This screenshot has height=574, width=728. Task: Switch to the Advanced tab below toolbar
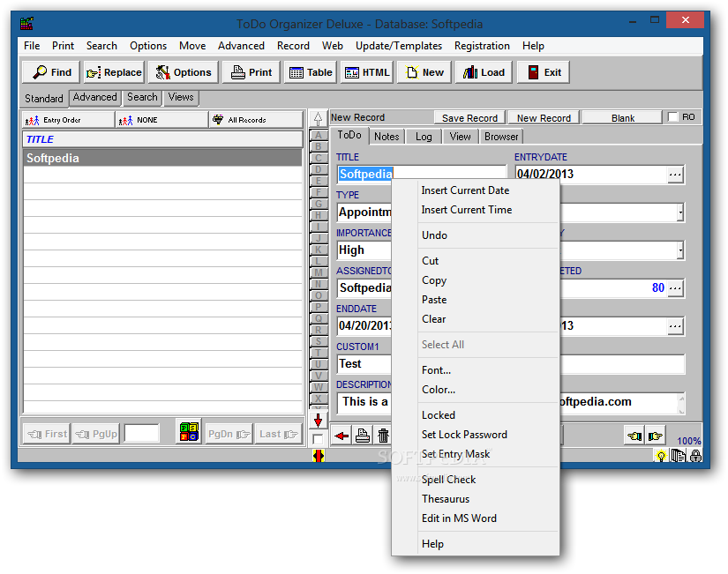94,97
